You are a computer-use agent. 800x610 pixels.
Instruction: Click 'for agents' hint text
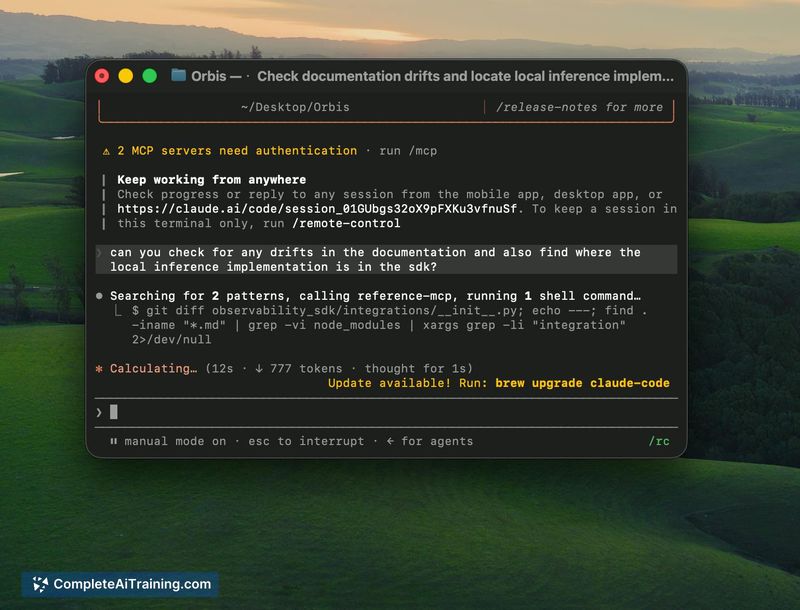(437, 441)
